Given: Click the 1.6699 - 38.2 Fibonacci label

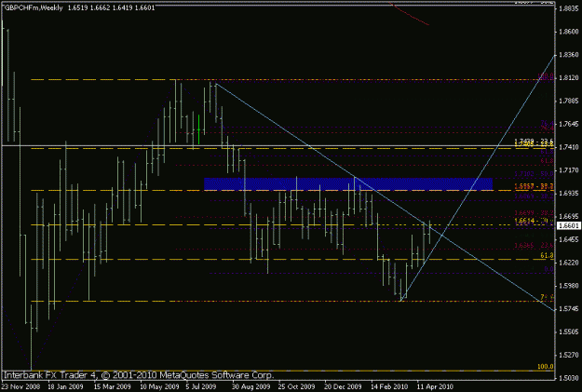Looking at the screenshot, I should pos(534,213).
